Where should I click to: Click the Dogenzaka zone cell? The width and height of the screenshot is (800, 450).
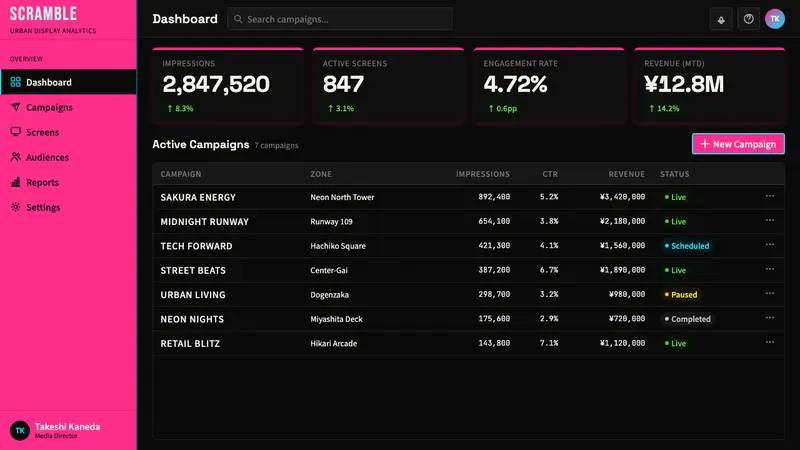click(x=330, y=295)
